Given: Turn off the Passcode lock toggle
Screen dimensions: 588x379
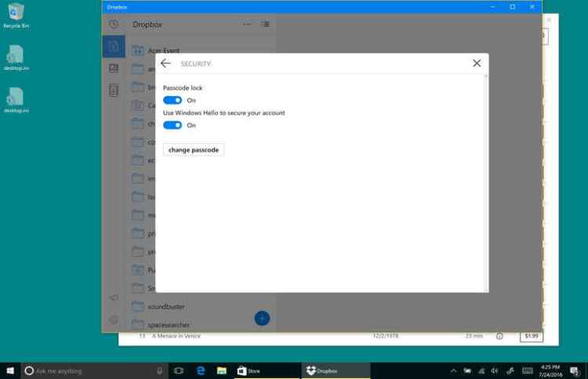Looking at the screenshot, I should [x=172, y=100].
